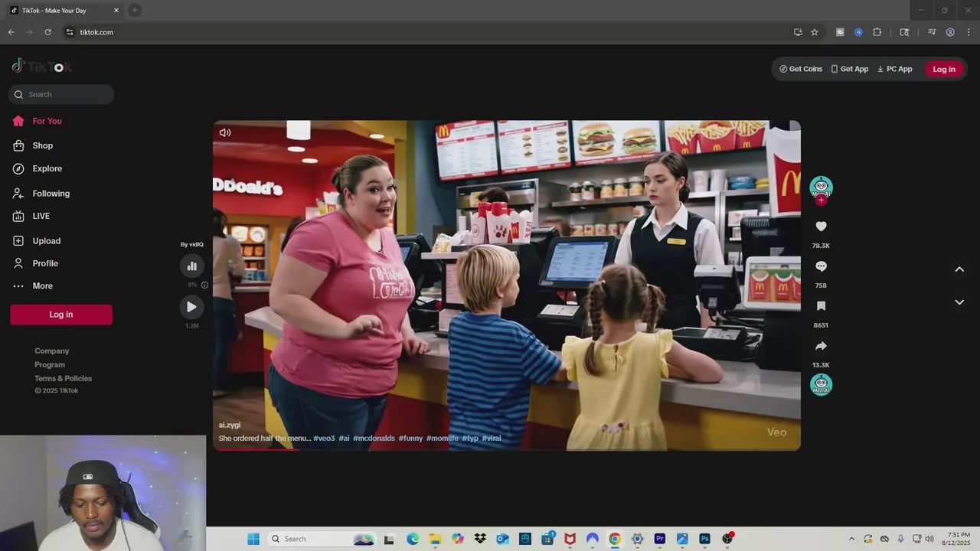Expand the Program footer section

tap(50, 364)
